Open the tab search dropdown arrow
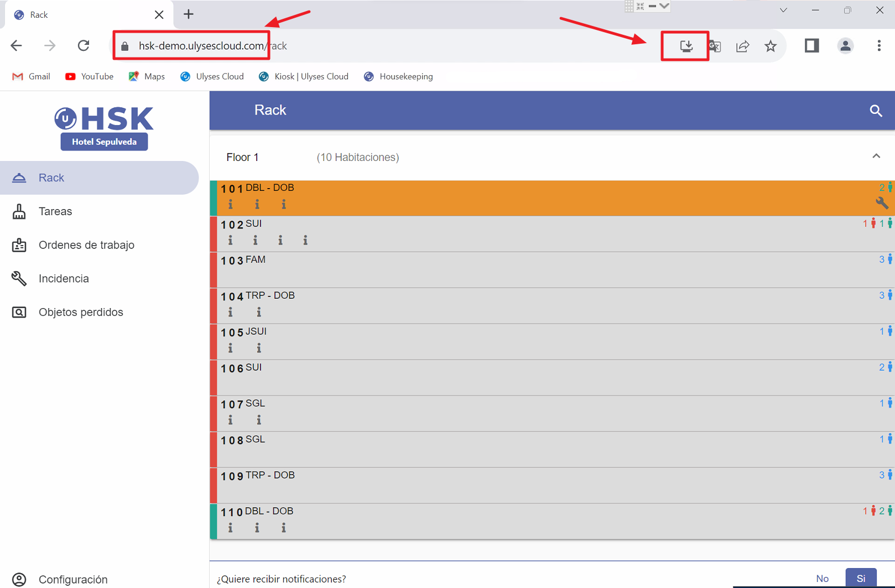The image size is (895, 588). point(783,11)
